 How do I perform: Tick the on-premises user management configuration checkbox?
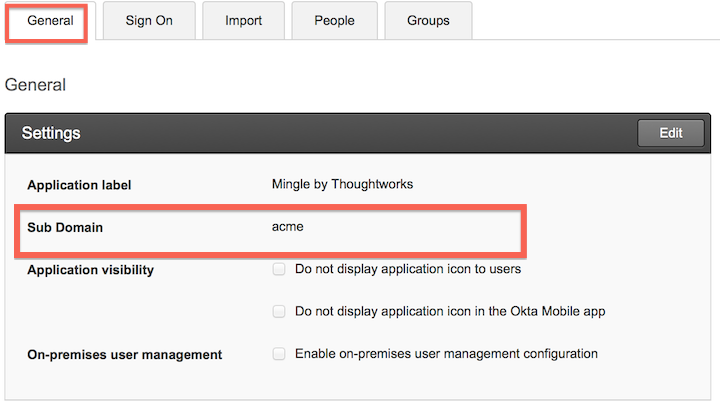point(279,353)
